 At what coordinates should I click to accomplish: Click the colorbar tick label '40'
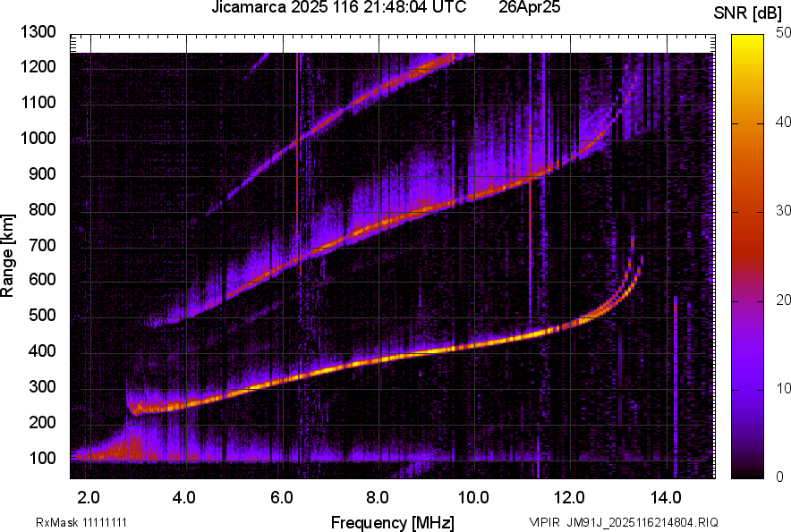[x=783, y=122]
